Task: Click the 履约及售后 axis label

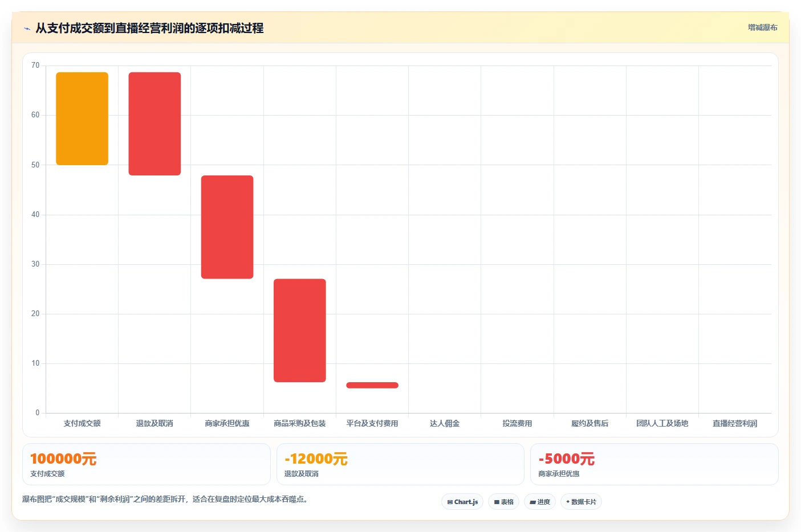Action: pos(590,423)
